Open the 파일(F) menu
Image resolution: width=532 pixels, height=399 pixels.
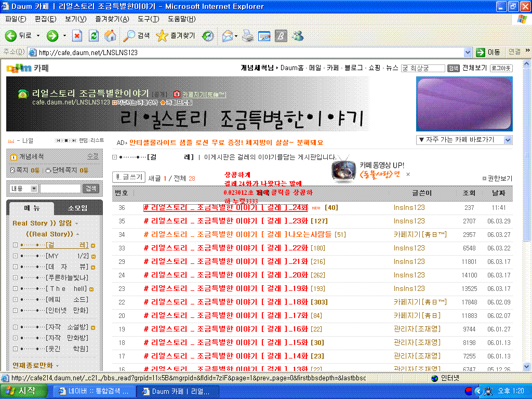(x=16, y=19)
